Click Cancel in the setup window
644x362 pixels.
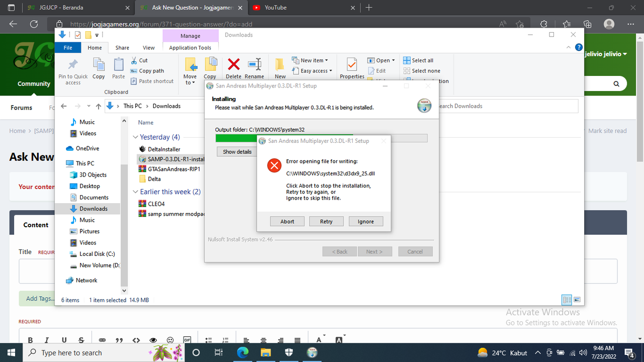(x=415, y=251)
